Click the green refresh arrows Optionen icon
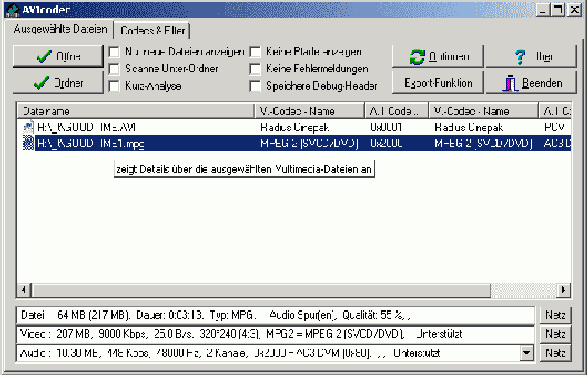Image resolution: width=588 pixels, height=378 pixels. pyautogui.click(x=417, y=57)
